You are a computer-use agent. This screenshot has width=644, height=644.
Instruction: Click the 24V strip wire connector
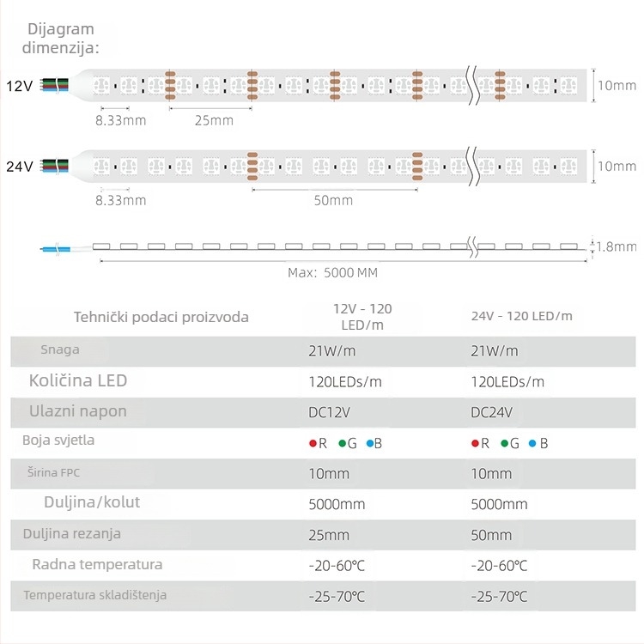pyautogui.click(x=55, y=166)
